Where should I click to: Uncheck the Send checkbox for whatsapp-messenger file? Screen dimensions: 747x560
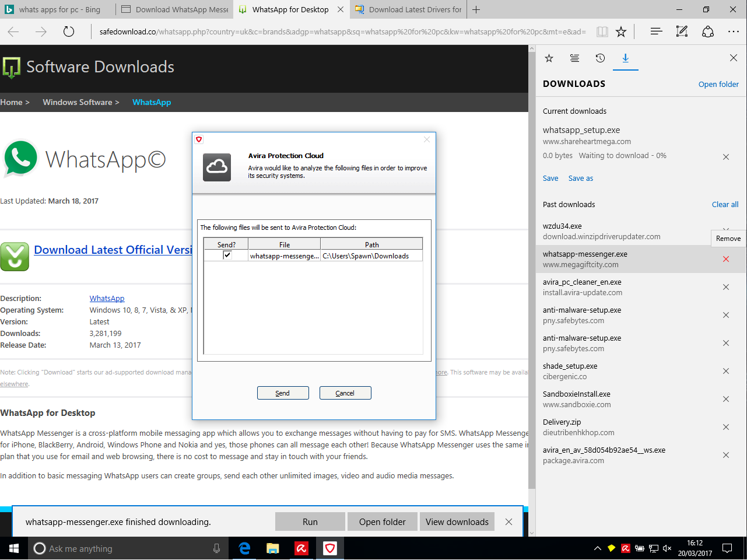coord(227,255)
